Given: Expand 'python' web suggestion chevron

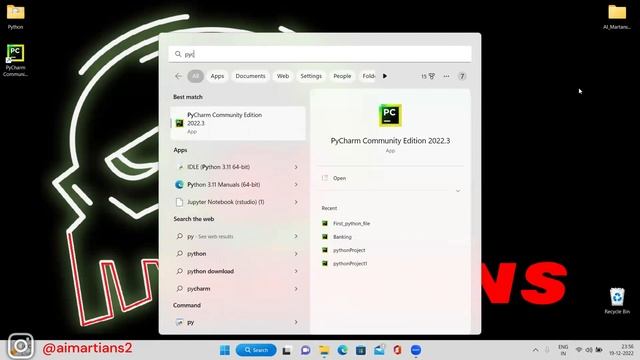Looking at the screenshot, I should (x=296, y=253).
